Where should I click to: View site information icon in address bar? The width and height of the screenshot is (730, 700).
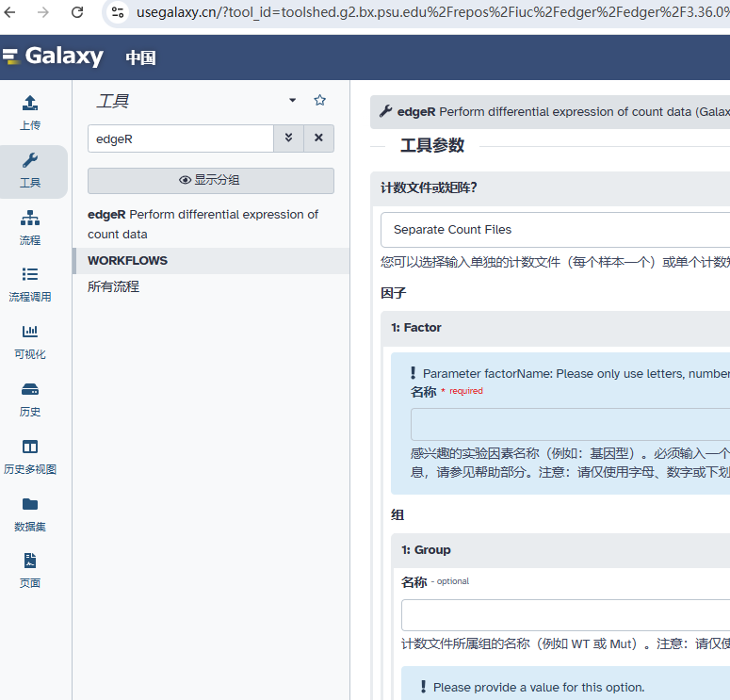pos(118,12)
